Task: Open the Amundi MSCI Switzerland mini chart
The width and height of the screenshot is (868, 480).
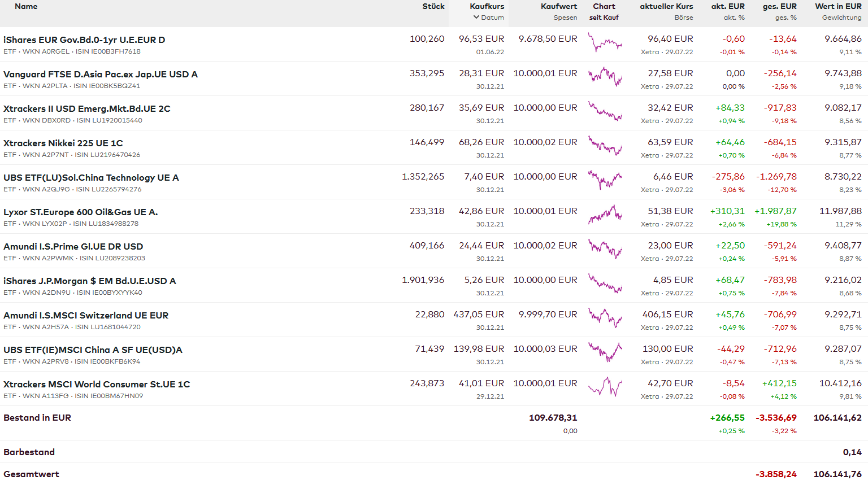Action: pyautogui.click(x=605, y=318)
